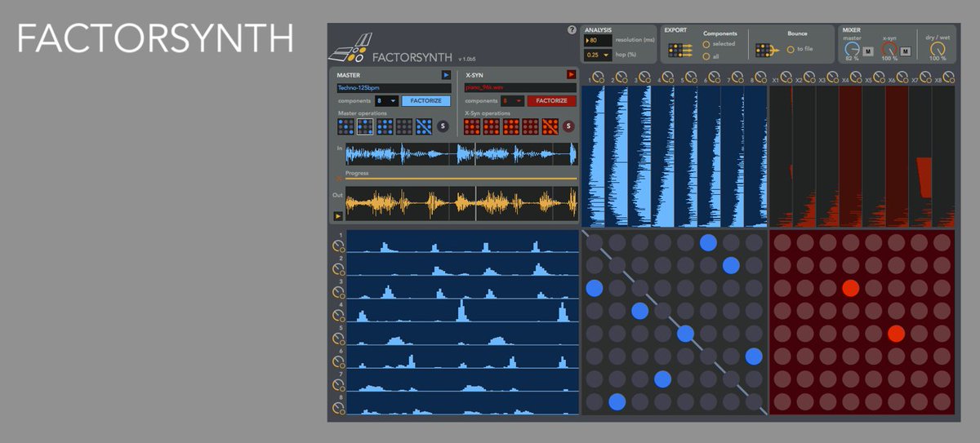Screen dimensions: 980x443
Task: Select the Bounce 'to file' radio
Action: click(790, 49)
